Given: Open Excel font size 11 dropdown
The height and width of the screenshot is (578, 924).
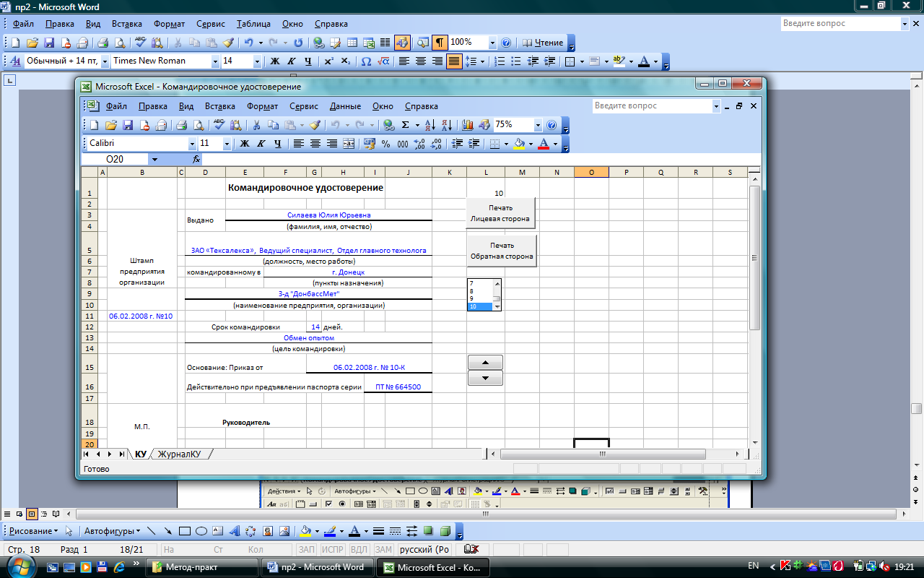Looking at the screenshot, I should [x=227, y=144].
